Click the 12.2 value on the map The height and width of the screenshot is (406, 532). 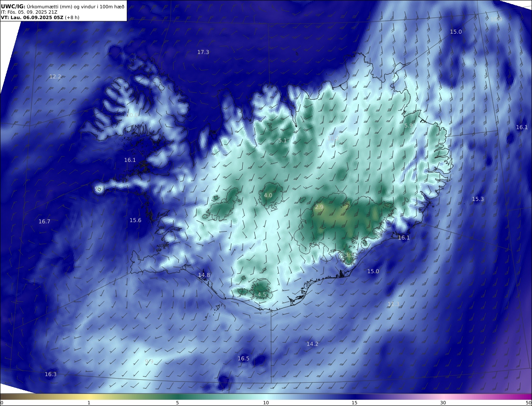(55, 76)
